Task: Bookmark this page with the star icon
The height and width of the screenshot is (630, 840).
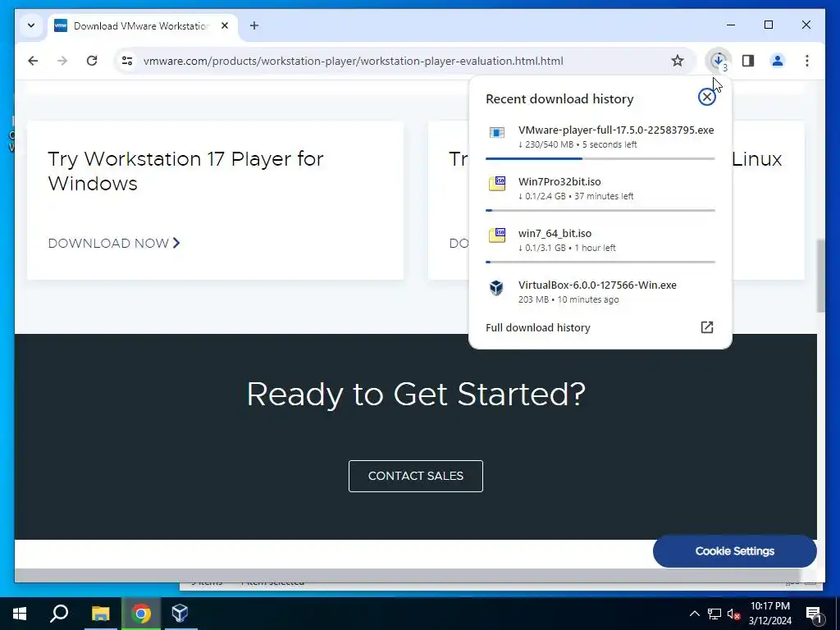Action: pos(677,61)
